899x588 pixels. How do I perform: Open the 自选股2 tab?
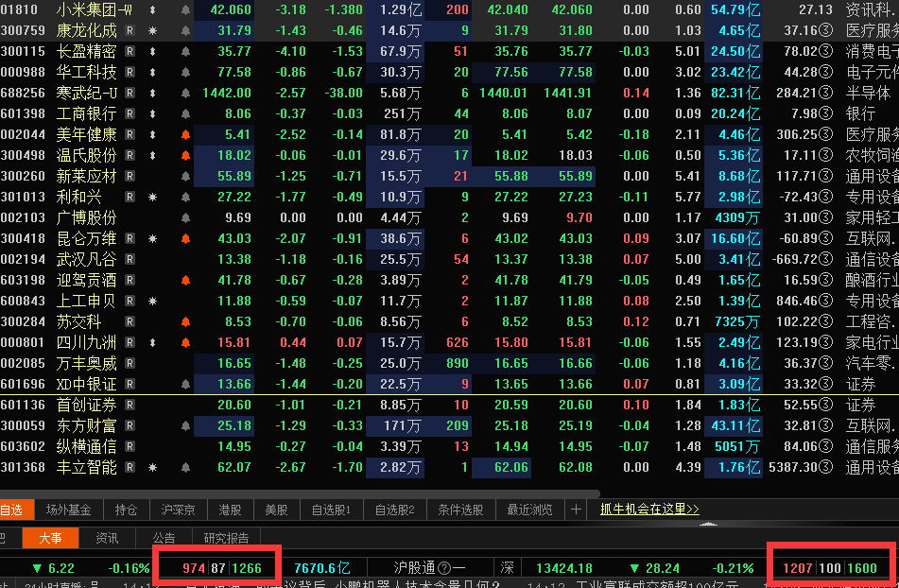click(394, 510)
